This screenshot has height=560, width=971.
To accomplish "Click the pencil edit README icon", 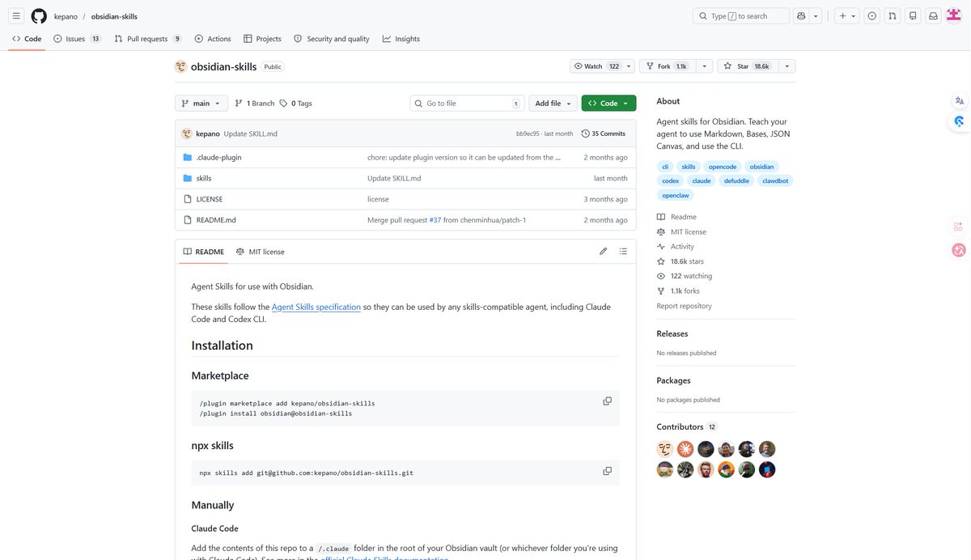I will tap(603, 252).
